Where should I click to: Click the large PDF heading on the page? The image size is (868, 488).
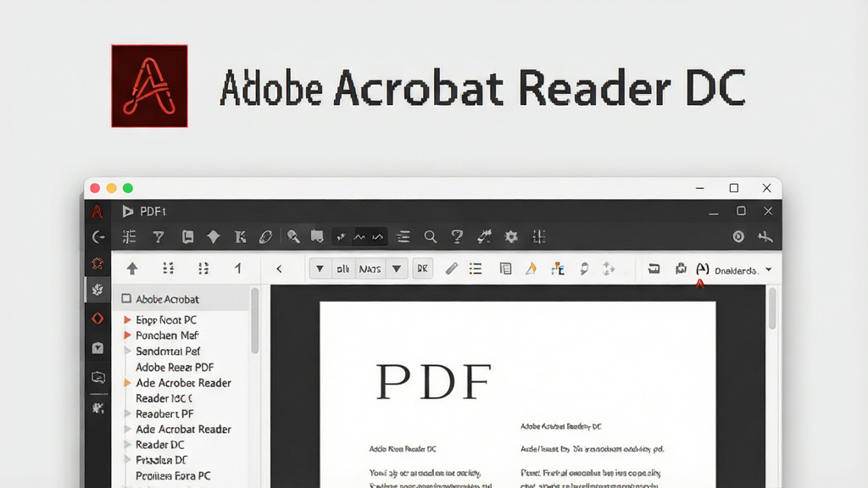pos(433,382)
